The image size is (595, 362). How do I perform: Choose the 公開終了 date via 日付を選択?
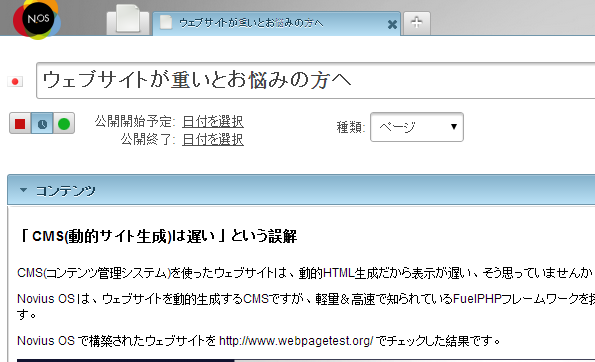click(x=212, y=139)
